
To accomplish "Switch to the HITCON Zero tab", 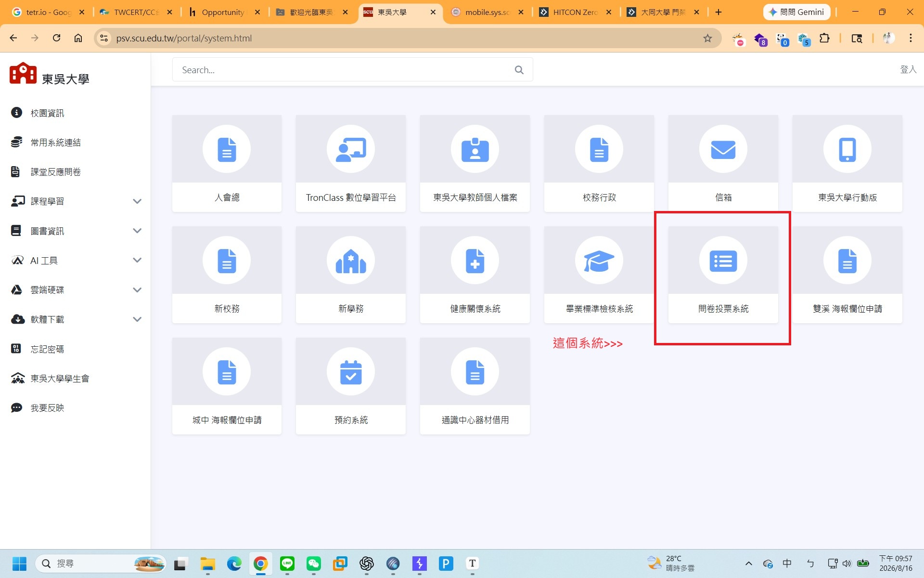I will [575, 12].
